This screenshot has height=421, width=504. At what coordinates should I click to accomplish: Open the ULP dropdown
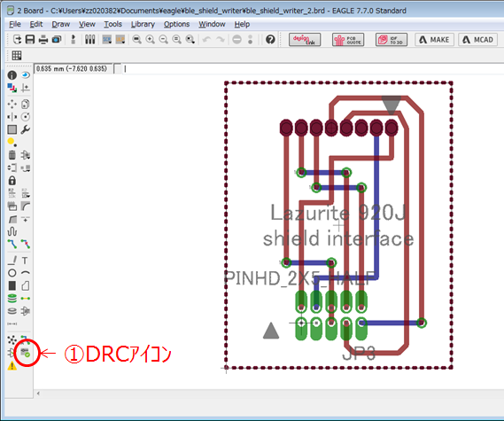[120, 39]
